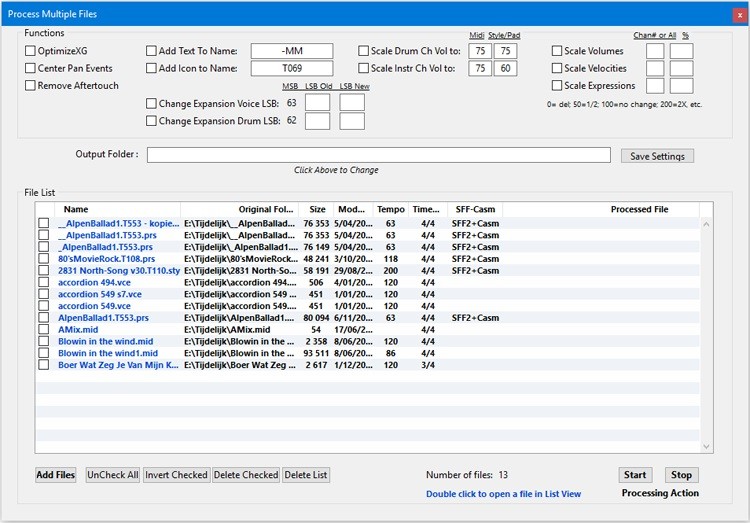Screen dimensions: 750x523
Task: Toggle Scale Instr Ch Vol checkbox
Action: [x=364, y=68]
